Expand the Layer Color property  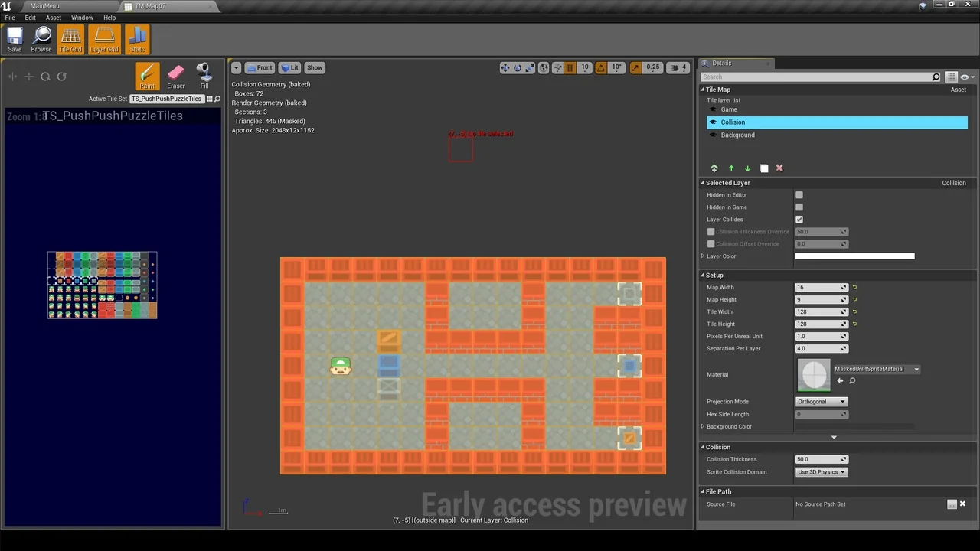pyautogui.click(x=703, y=256)
